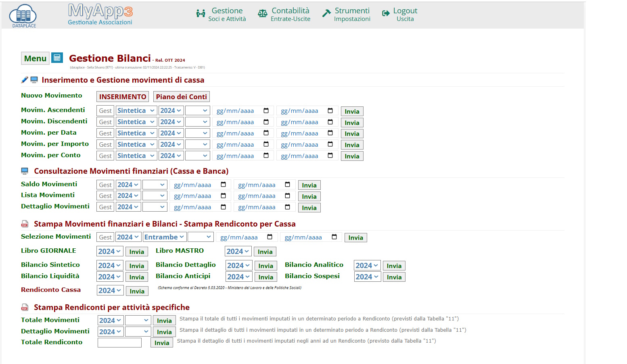Click Invia for Bilancio Dettaglio

(266, 266)
